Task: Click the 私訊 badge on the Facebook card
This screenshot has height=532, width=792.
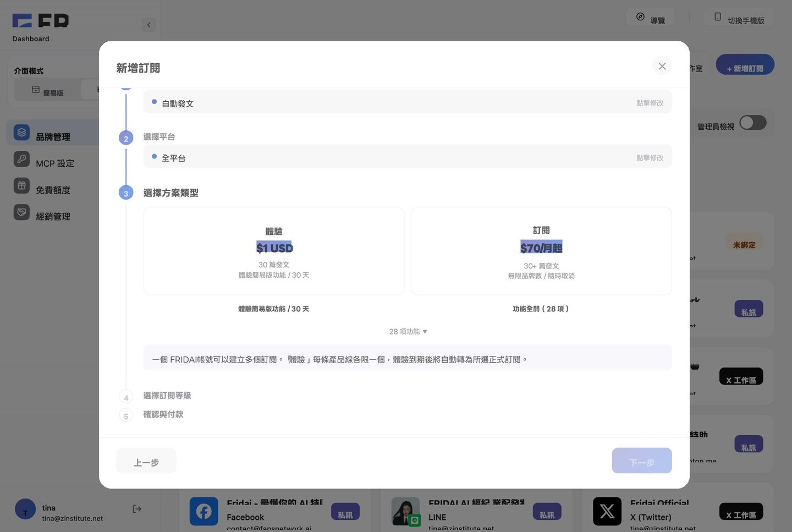Action: (345, 512)
